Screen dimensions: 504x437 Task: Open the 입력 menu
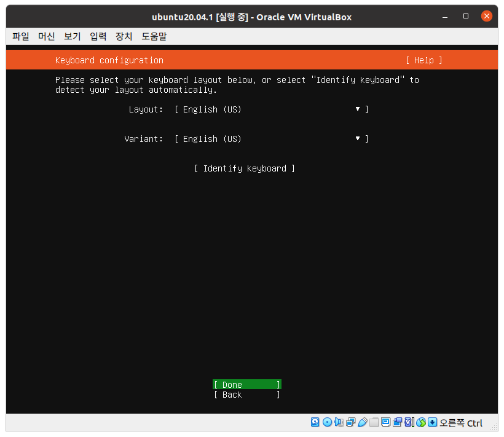[x=98, y=36]
